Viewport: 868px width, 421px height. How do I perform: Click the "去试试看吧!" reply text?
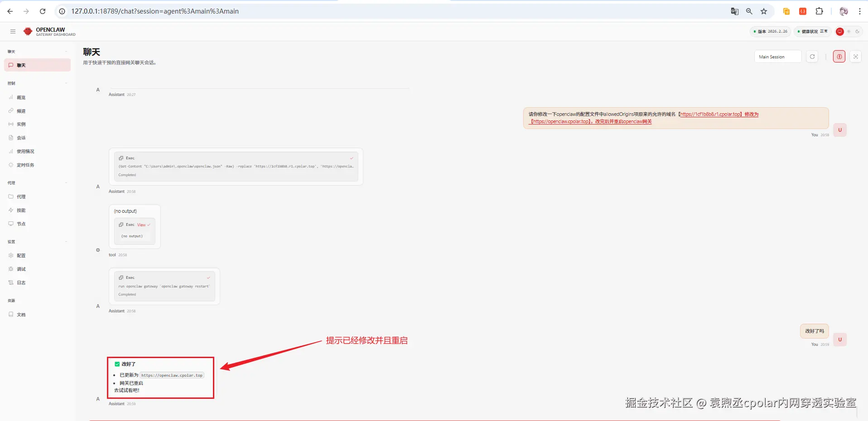point(127,390)
